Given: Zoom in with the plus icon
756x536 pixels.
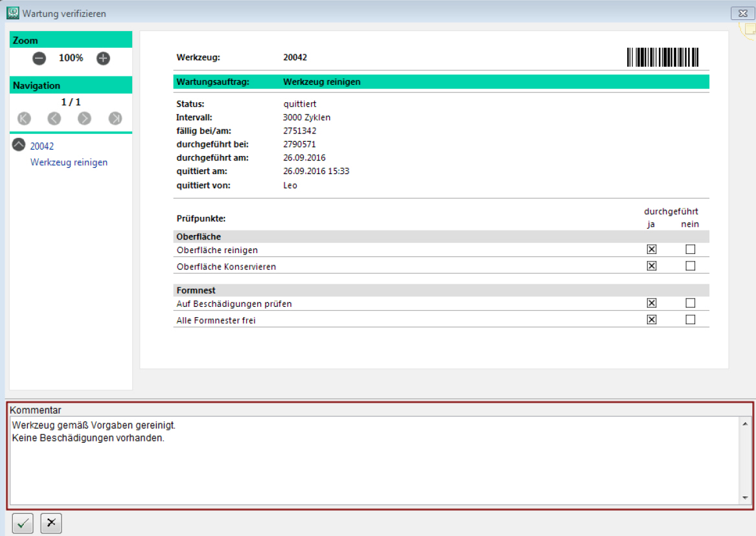Looking at the screenshot, I should tap(103, 58).
